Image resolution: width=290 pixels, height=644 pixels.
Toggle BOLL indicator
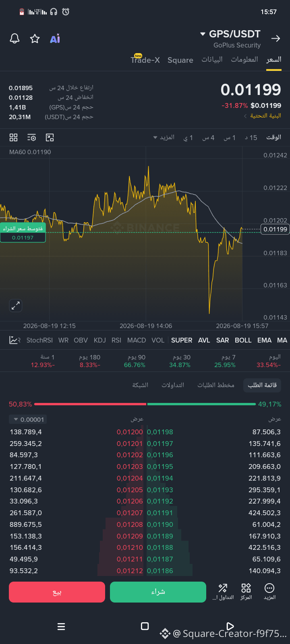(x=243, y=340)
